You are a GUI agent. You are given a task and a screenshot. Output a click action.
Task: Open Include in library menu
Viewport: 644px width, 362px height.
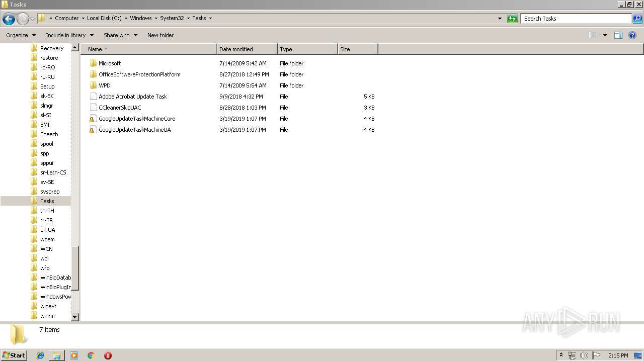(x=69, y=35)
